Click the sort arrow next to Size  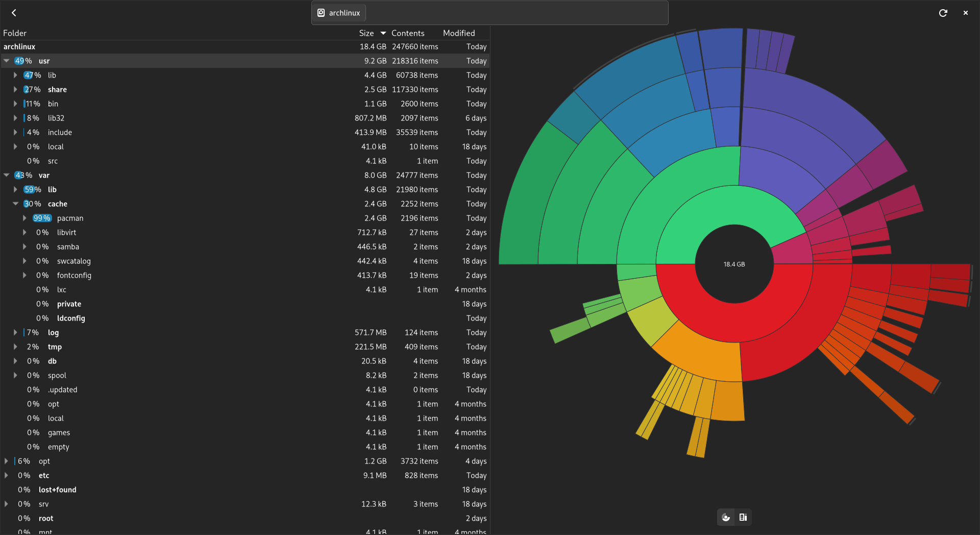point(383,33)
